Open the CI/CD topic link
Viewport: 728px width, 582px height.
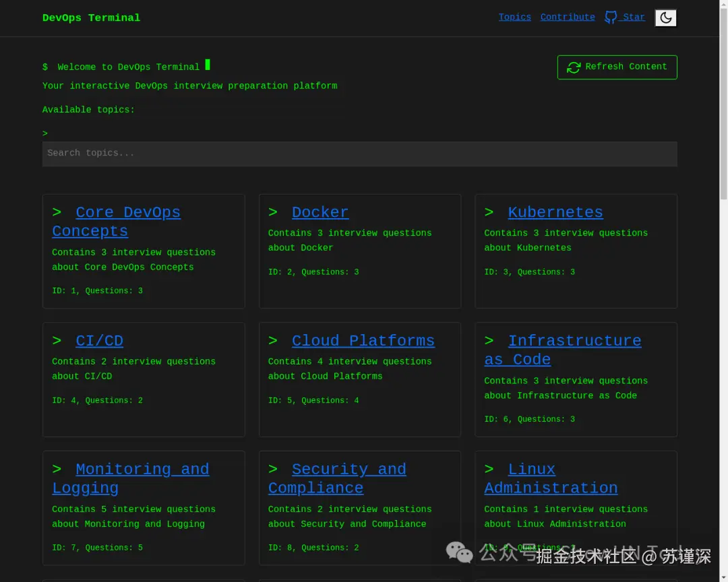[99, 341]
